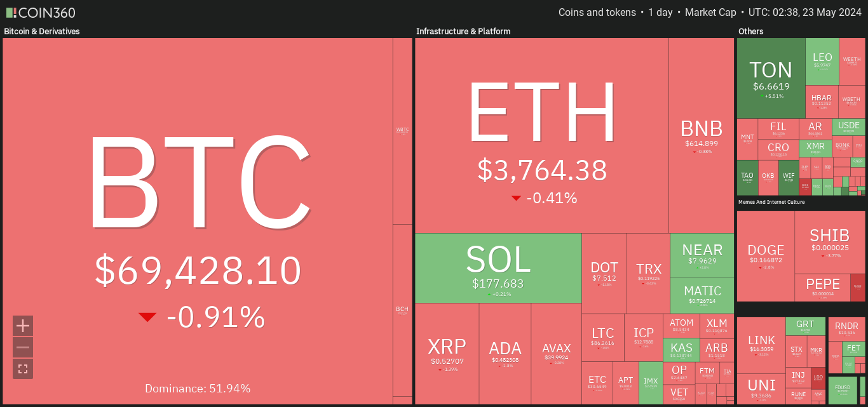Open the BTC tile
Viewport: 868px width, 407px height.
(198, 221)
